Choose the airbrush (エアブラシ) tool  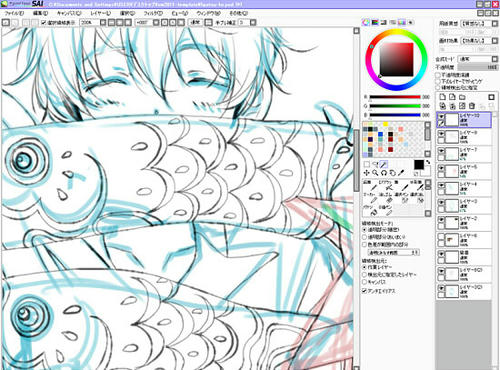387,186
